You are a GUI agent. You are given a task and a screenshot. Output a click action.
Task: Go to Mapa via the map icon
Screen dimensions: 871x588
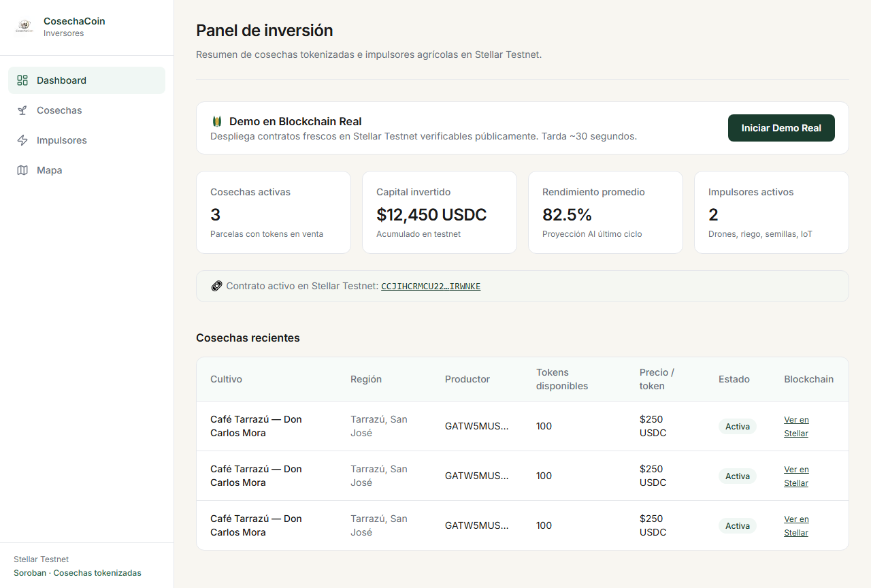(22, 170)
